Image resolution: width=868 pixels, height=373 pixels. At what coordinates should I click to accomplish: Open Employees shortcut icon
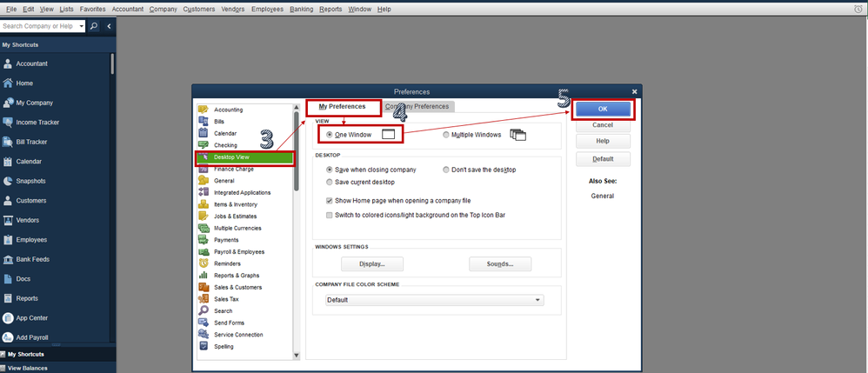(8, 240)
